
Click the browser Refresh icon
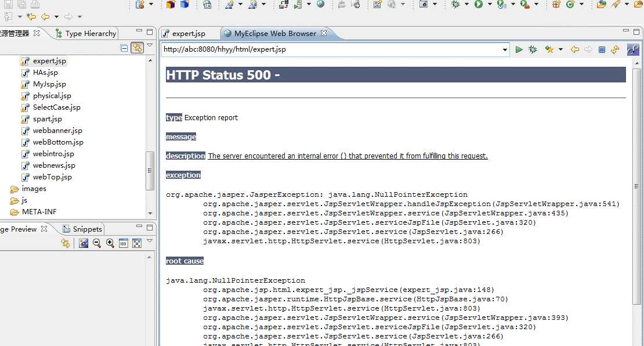pyautogui.click(x=615, y=50)
